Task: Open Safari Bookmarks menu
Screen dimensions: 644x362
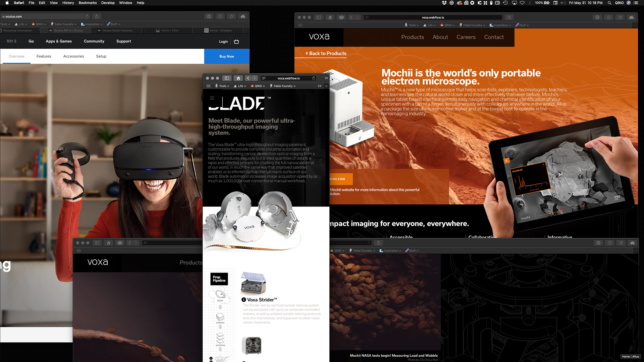Action: coord(88,3)
